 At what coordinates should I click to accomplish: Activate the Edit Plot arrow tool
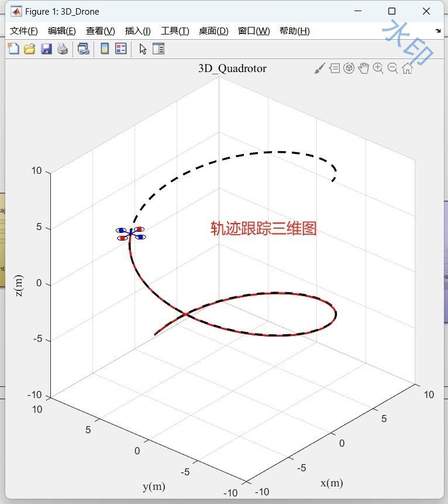pos(143,49)
